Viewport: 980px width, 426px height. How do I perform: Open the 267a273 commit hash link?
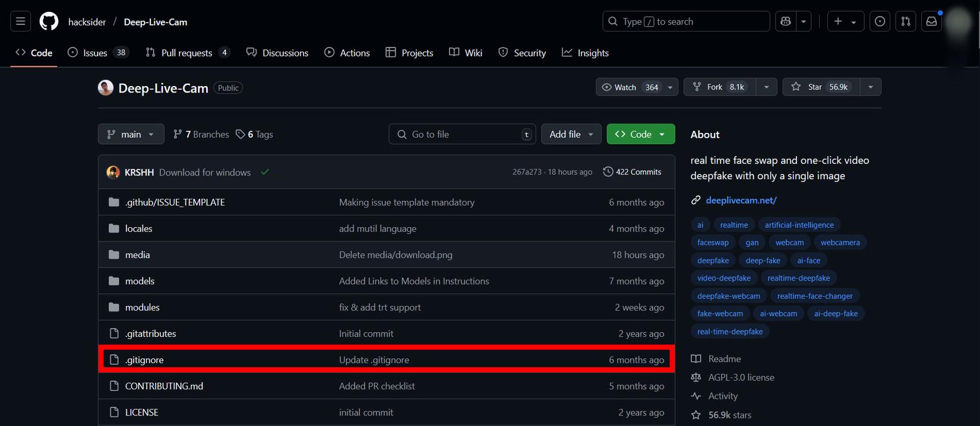tap(527, 172)
